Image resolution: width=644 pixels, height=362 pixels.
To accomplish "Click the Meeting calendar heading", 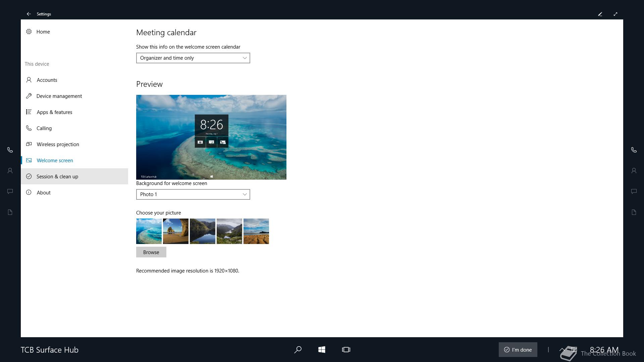I will pyautogui.click(x=166, y=33).
